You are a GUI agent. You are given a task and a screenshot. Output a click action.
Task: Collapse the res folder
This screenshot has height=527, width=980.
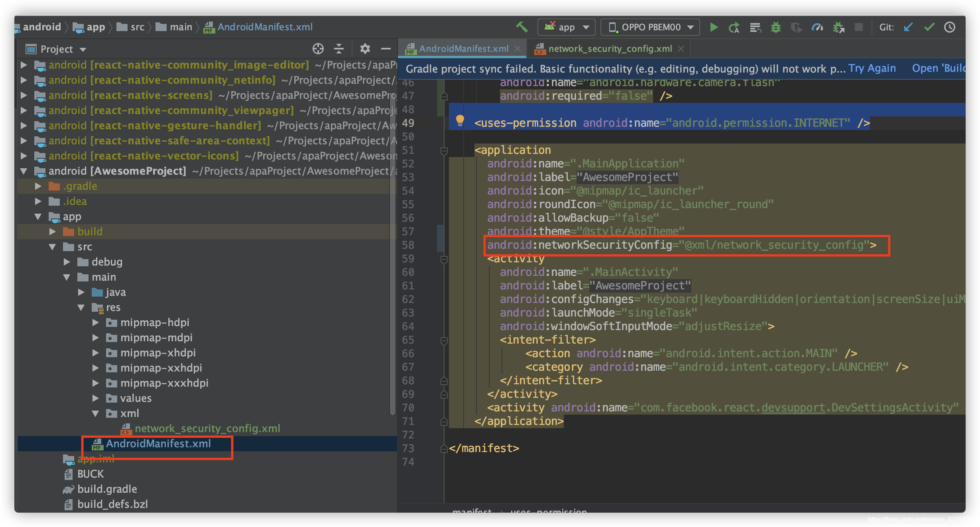click(x=81, y=307)
